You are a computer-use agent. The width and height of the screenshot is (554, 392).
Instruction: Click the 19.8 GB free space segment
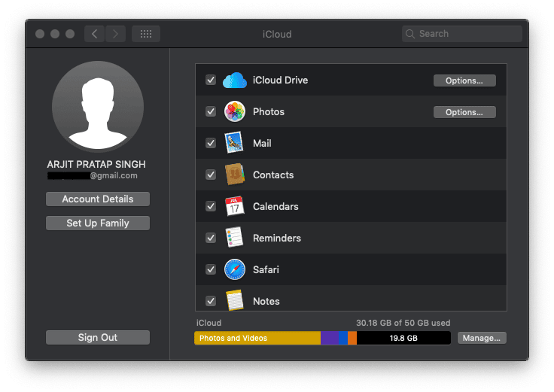(x=403, y=338)
